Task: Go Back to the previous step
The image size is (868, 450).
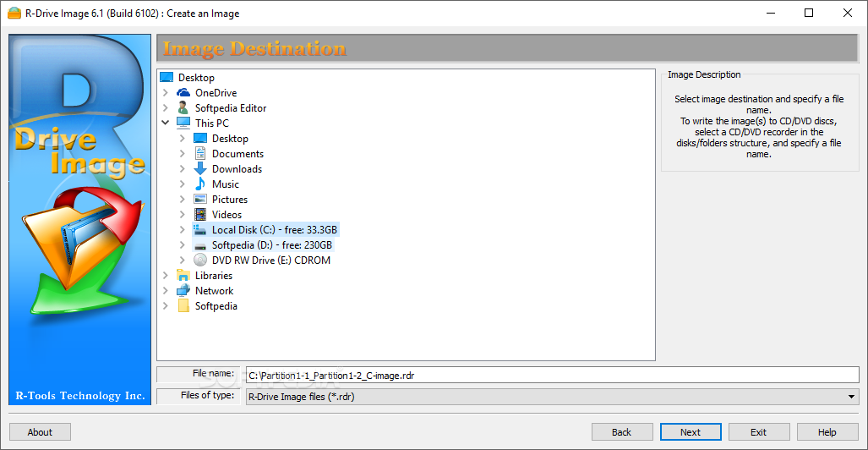Action: (622, 432)
